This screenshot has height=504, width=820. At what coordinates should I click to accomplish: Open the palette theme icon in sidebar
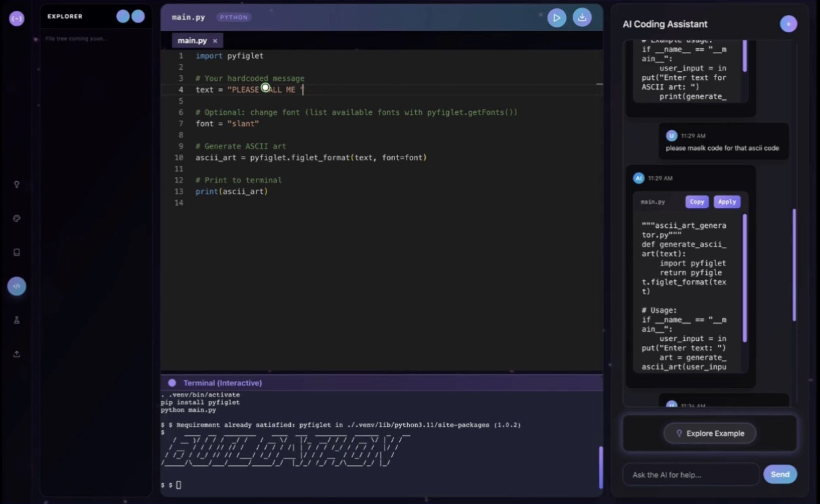(17, 218)
